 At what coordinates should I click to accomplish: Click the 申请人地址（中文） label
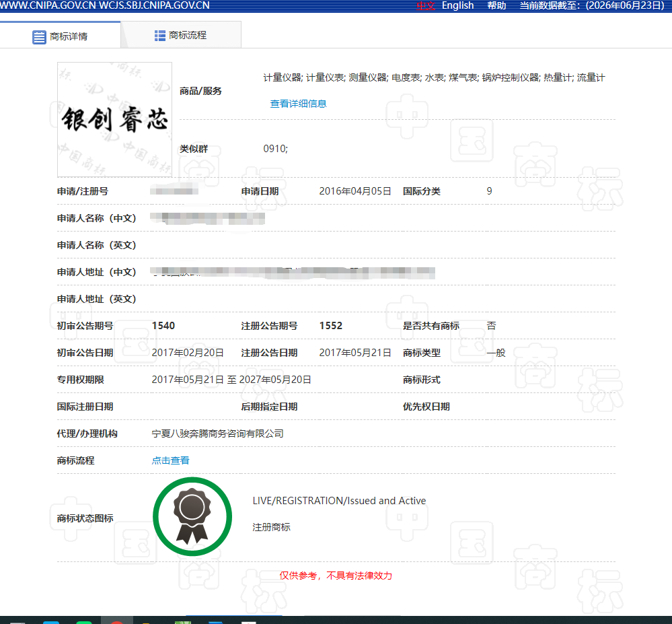click(x=96, y=272)
